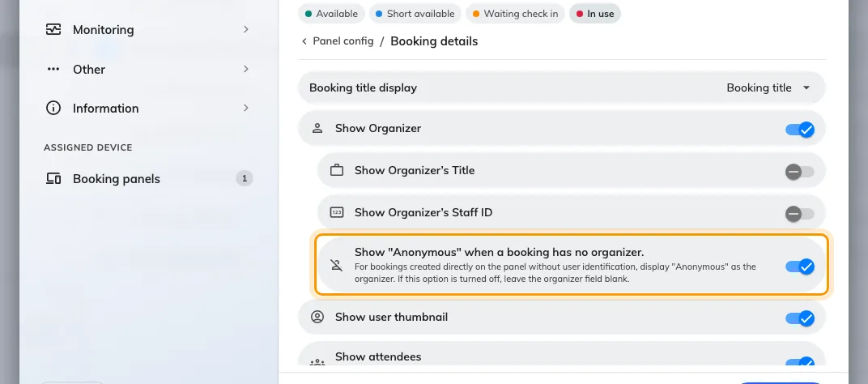Click the Booking details breadcrumb title
The height and width of the screenshot is (384, 868).
pyautogui.click(x=434, y=41)
